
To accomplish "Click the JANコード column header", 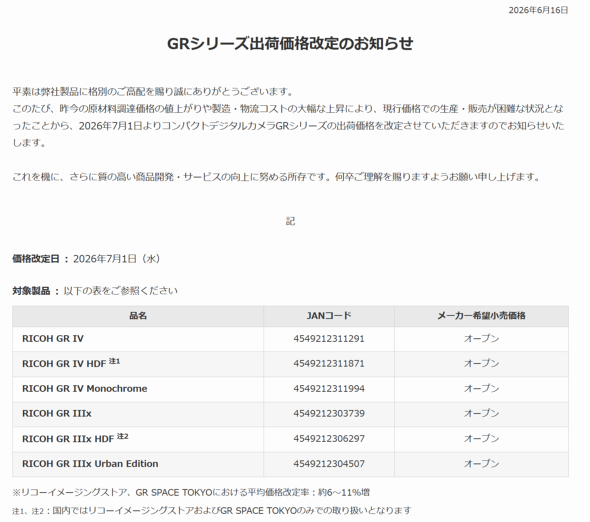I will (x=329, y=316).
